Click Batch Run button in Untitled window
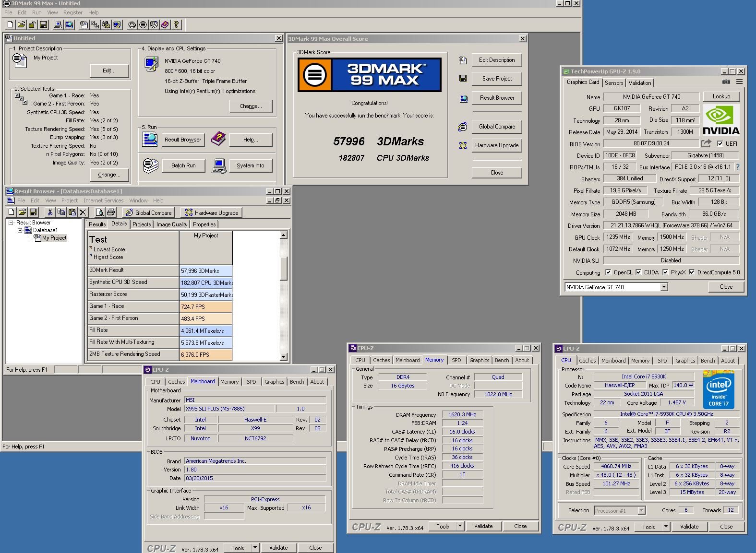 click(183, 165)
